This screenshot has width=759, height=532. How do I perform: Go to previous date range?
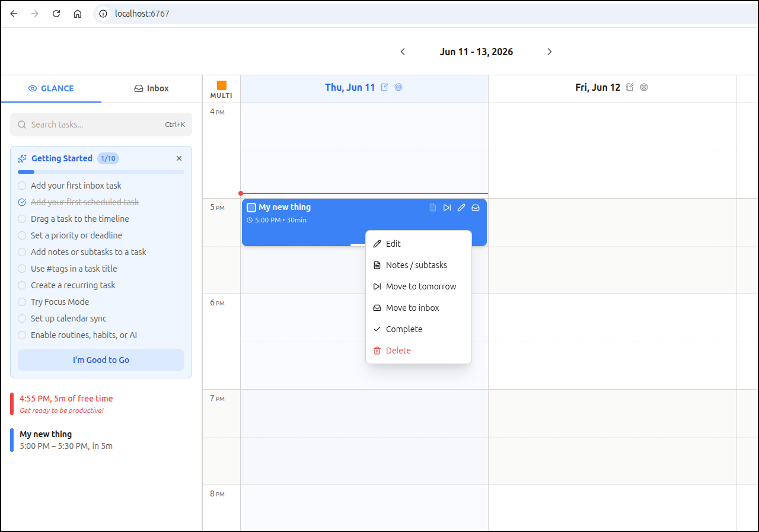click(x=403, y=52)
